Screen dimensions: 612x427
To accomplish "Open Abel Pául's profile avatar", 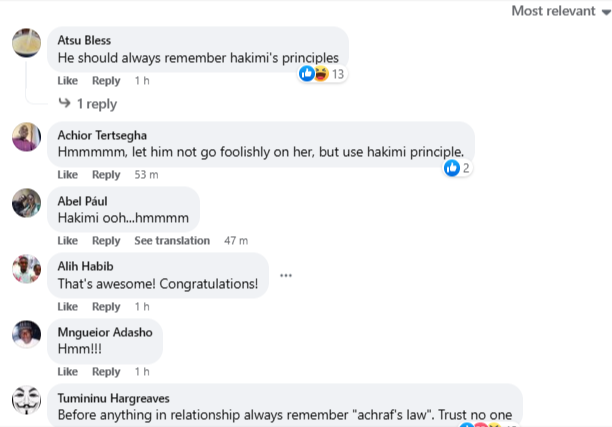I will (x=26, y=203).
